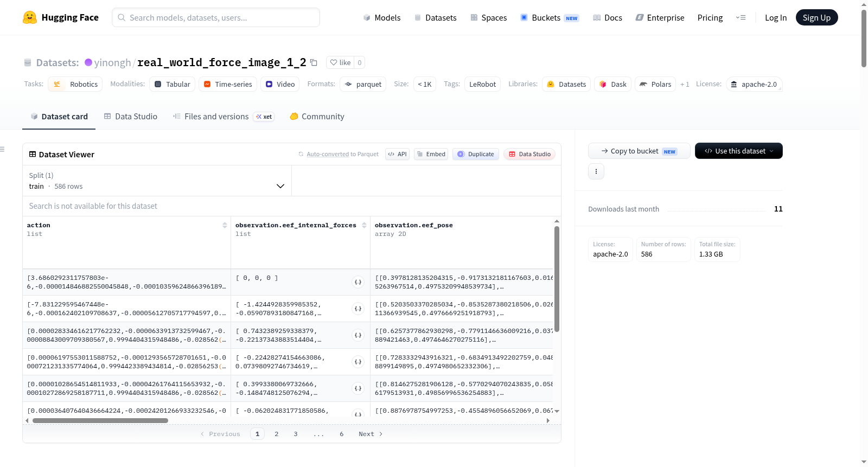Viewport: 868px width, 467px height.
Task: Open the Datasets library tag
Action: (x=566, y=84)
